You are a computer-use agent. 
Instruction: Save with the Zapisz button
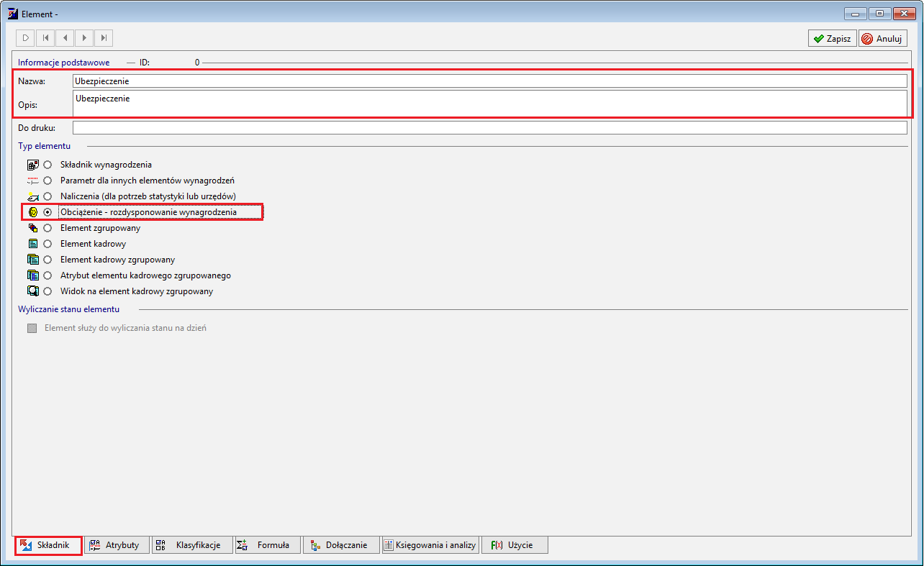[832, 39]
